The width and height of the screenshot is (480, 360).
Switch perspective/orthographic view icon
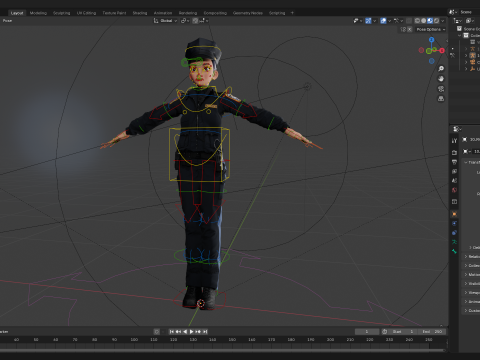click(x=441, y=99)
